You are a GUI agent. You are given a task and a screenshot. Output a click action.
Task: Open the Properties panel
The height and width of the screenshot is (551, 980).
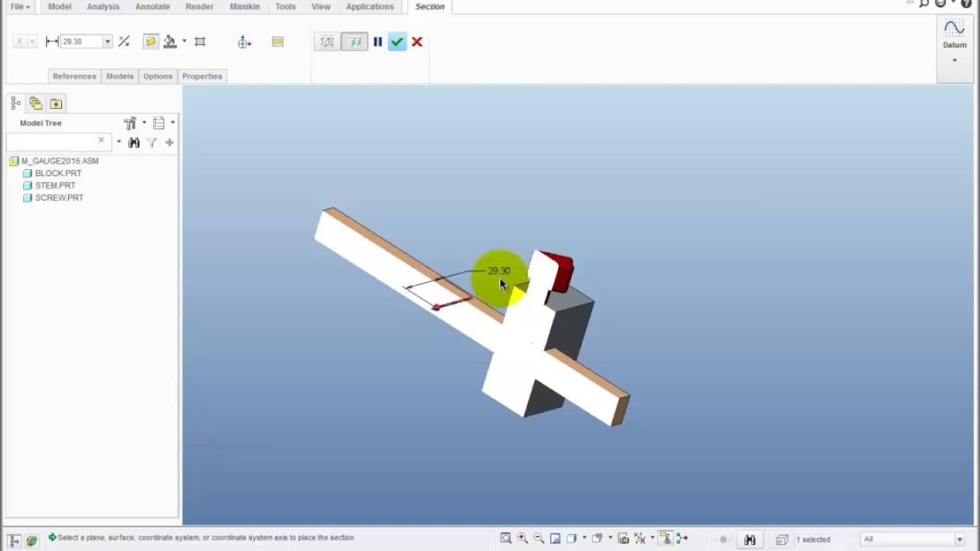[202, 77]
